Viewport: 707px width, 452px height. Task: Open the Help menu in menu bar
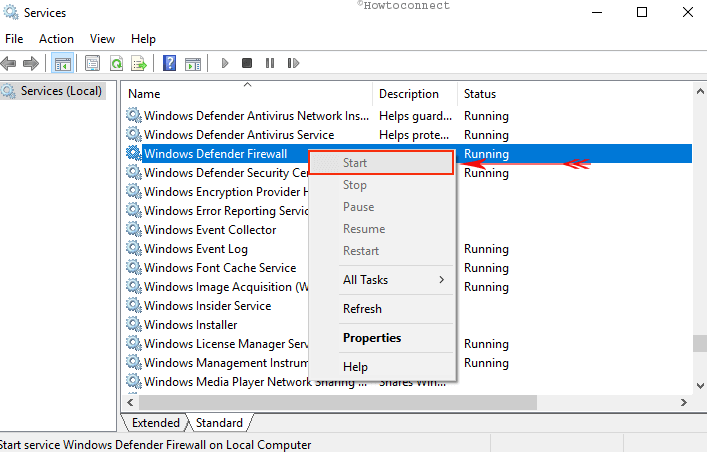(x=143, y=39)
